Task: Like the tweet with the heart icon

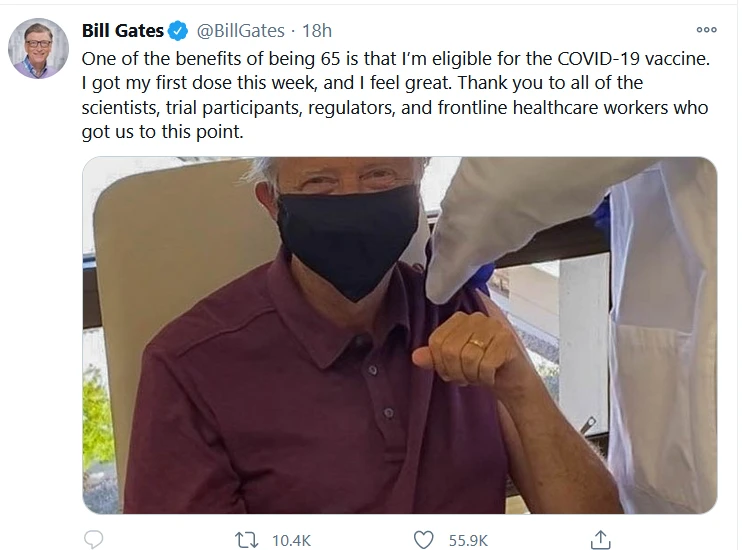Action: [424, 539]
